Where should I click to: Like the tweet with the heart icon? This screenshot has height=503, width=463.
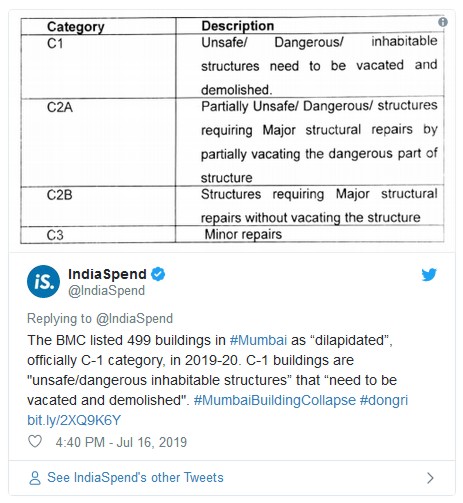click(x=35, y=442)
